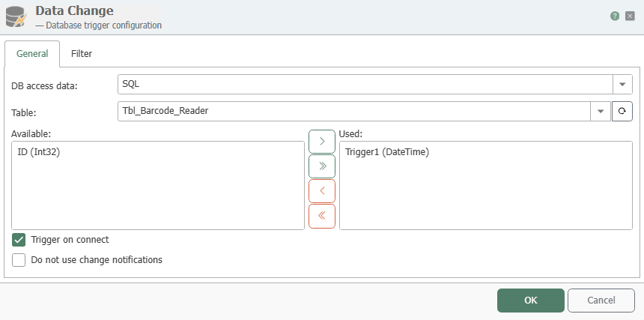
Task: Expand the DB access data dropdown
Action: click(x=622, y=84)
